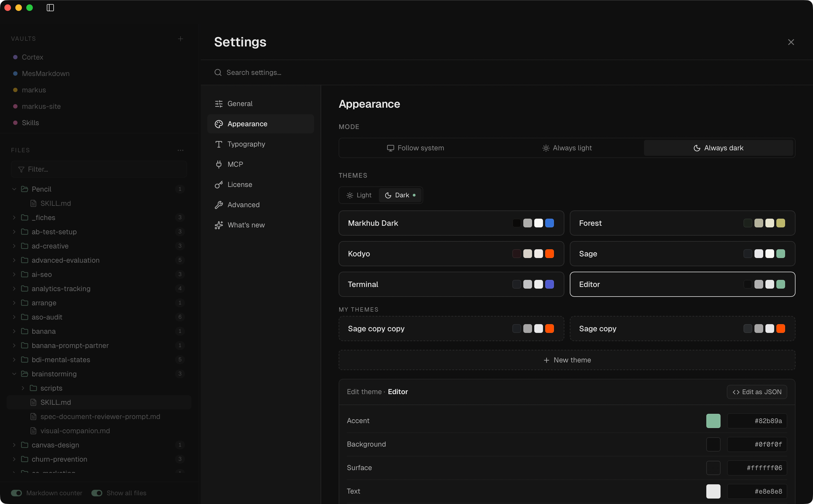Screen dimensions: 813x504
Task: Click the Filter funnel icon
Action: 21,169
